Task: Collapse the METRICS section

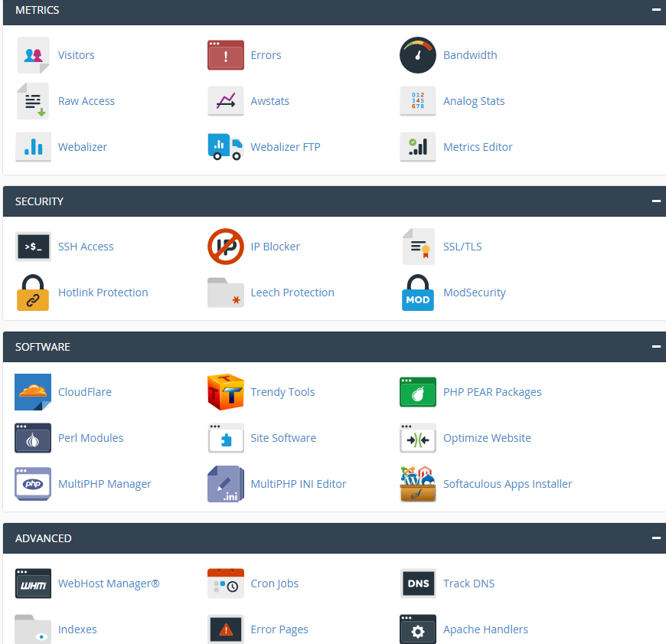Action: (x=656, y=10)
